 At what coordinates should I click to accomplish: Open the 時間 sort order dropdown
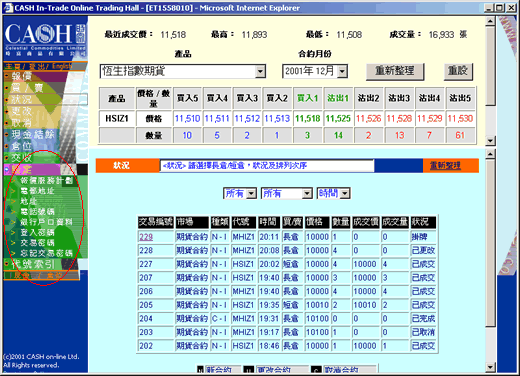pos(345,193)
